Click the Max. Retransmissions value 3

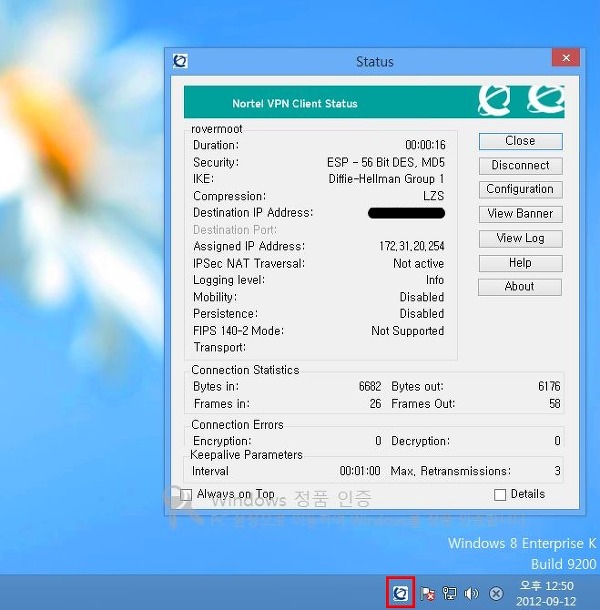557,471
